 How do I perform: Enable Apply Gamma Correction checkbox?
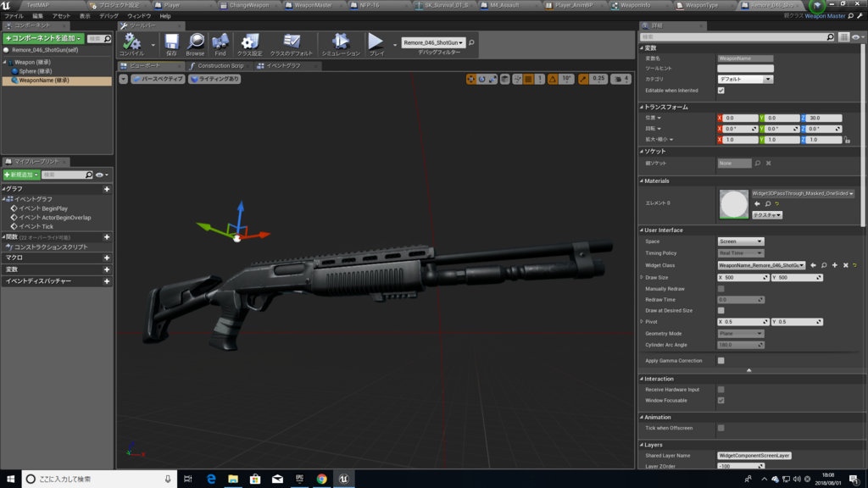tap(721, 361)
